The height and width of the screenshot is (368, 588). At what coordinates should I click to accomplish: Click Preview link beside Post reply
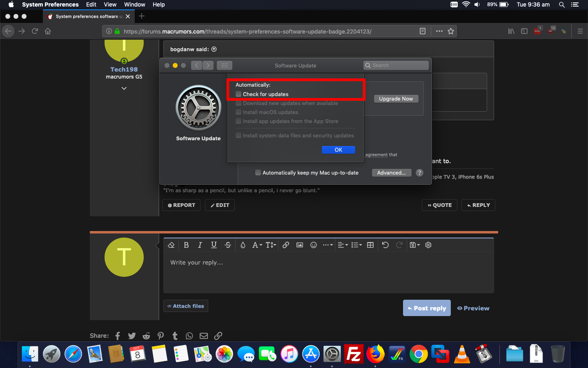click(473, 308)
